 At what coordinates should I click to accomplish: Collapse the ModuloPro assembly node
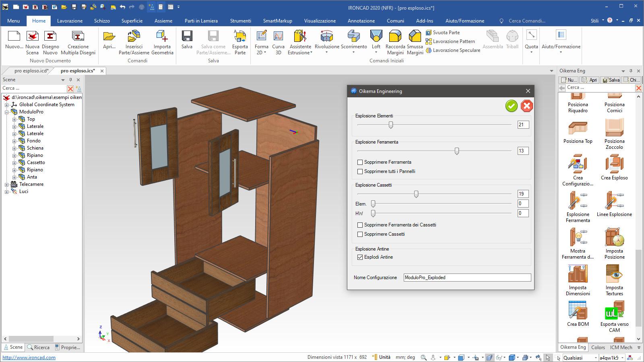coord(6,112)
